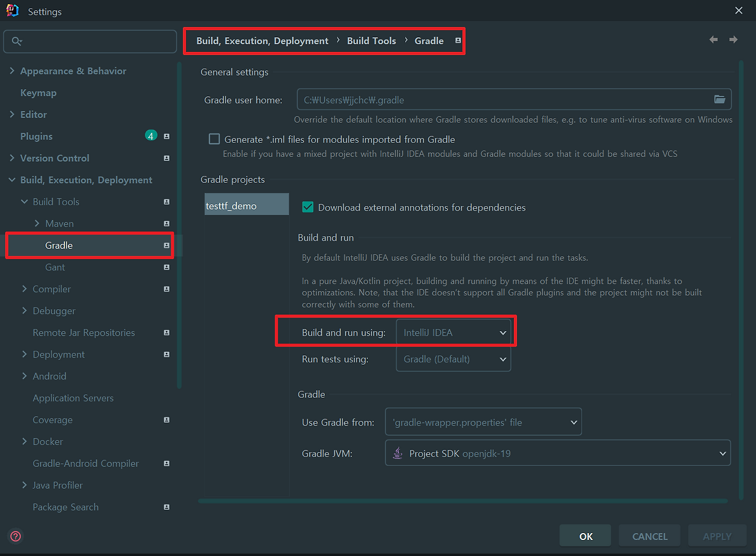Enable the Generate *.iml files checkbox
Image resolution: width=756 pixels, height=556 pixels.
(x=214, y=139)
